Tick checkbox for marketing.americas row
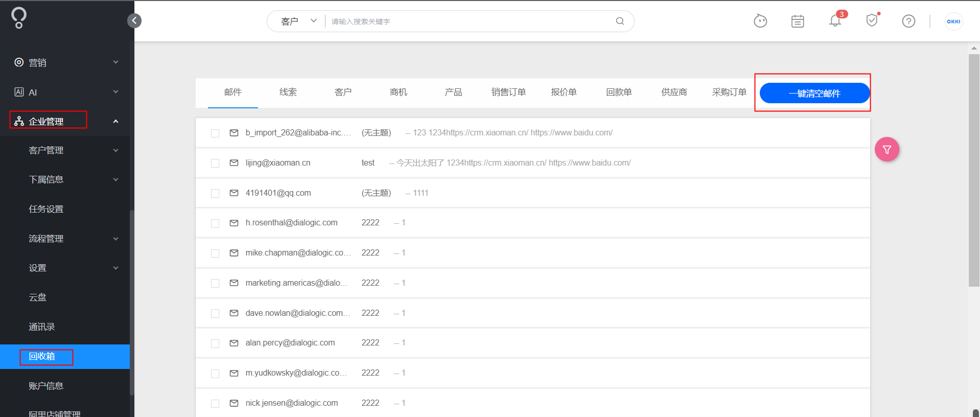 pos(215,284)
